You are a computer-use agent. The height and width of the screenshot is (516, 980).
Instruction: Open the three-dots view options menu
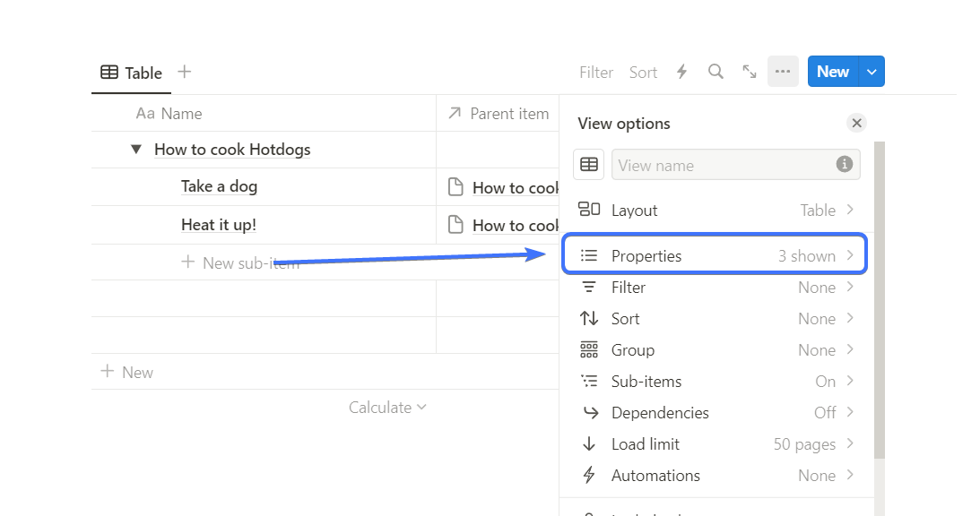pyautogui.click(x=783, y=72)
